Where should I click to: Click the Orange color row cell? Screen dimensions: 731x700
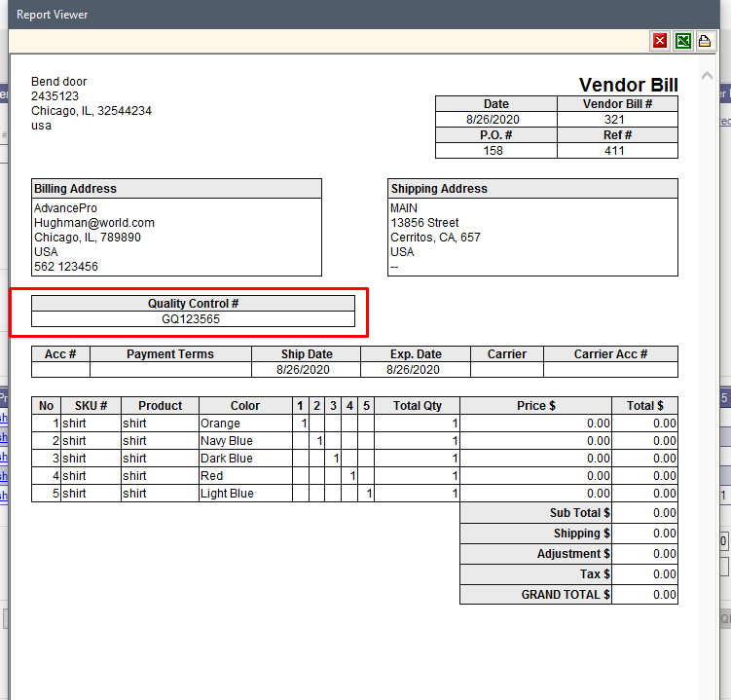coord(220,424)
